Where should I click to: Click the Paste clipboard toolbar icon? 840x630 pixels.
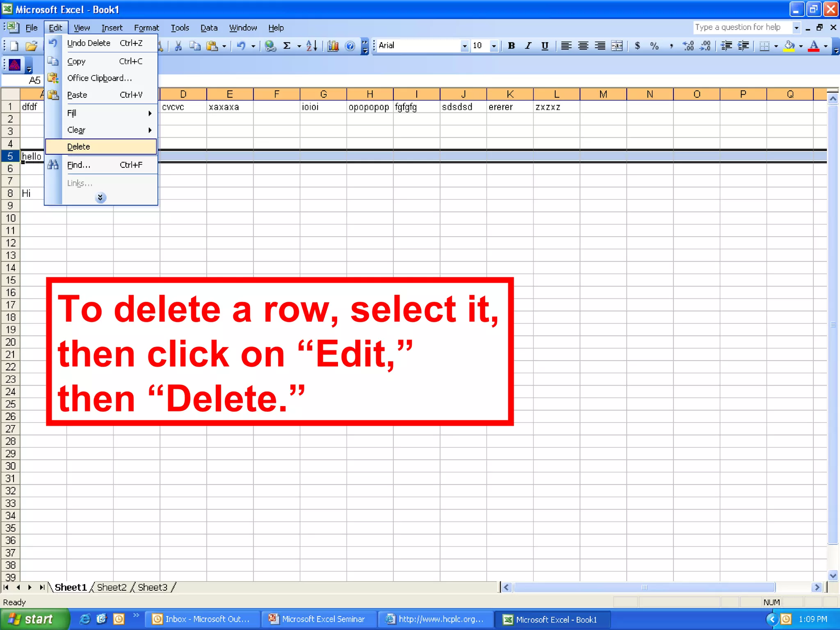212,46
